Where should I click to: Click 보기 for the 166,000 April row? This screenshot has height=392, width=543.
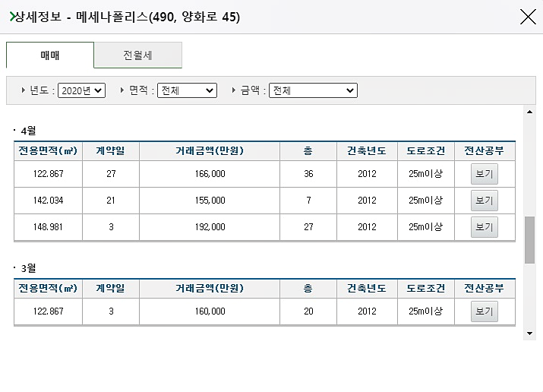point(484,174)
